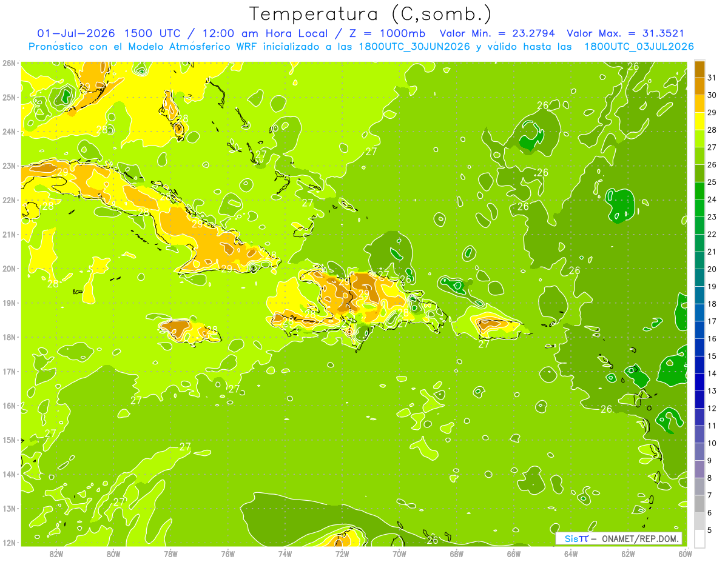The image size is (728, 562).
Task: Click the color bar label '5'
Action: click(x=710, y=530)
